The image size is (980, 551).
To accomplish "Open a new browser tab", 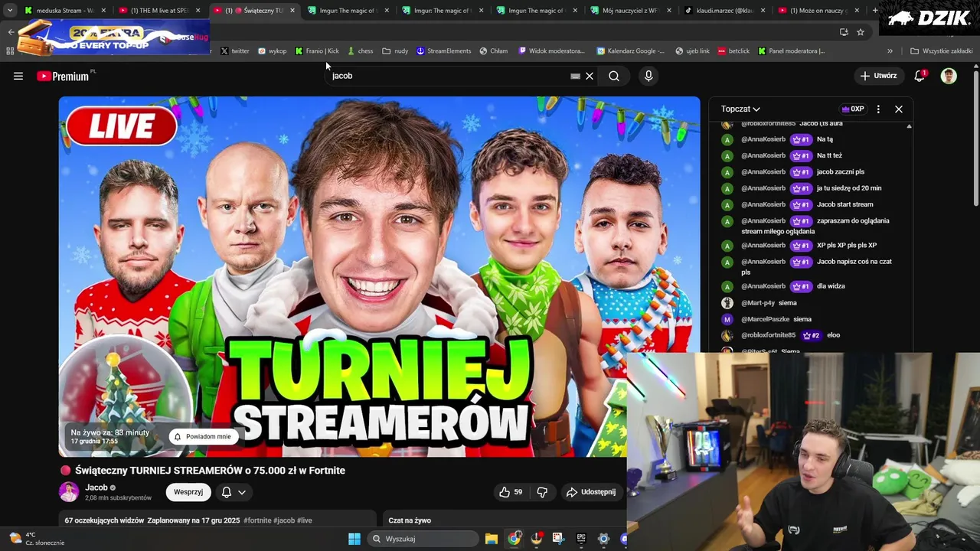I will [875, 10].
